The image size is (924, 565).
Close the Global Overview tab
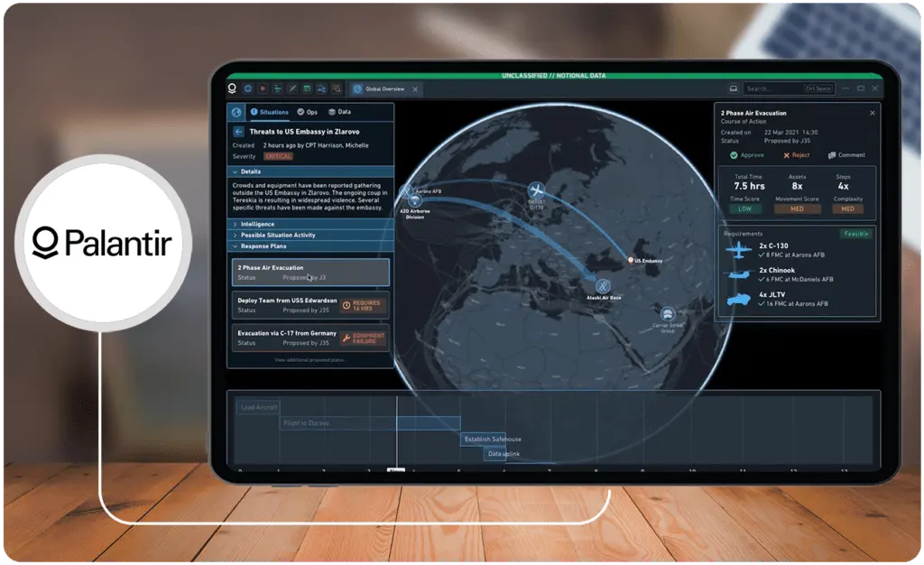(415, 89)
